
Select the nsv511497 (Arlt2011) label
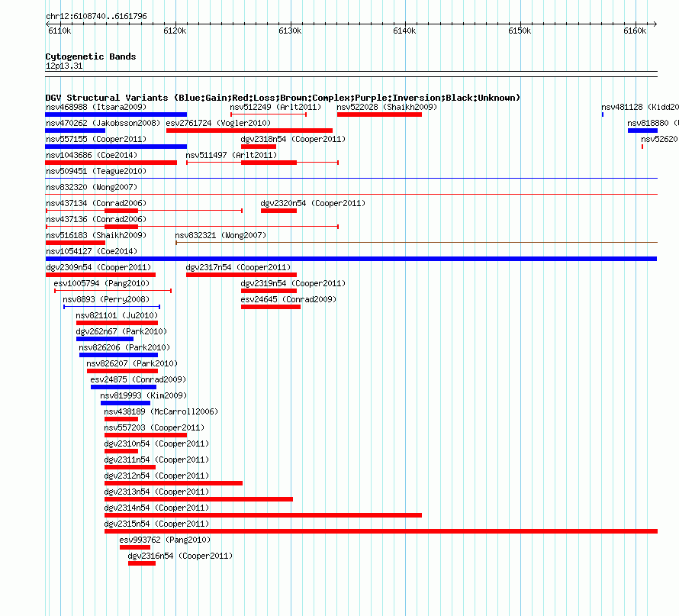[231, 155]
